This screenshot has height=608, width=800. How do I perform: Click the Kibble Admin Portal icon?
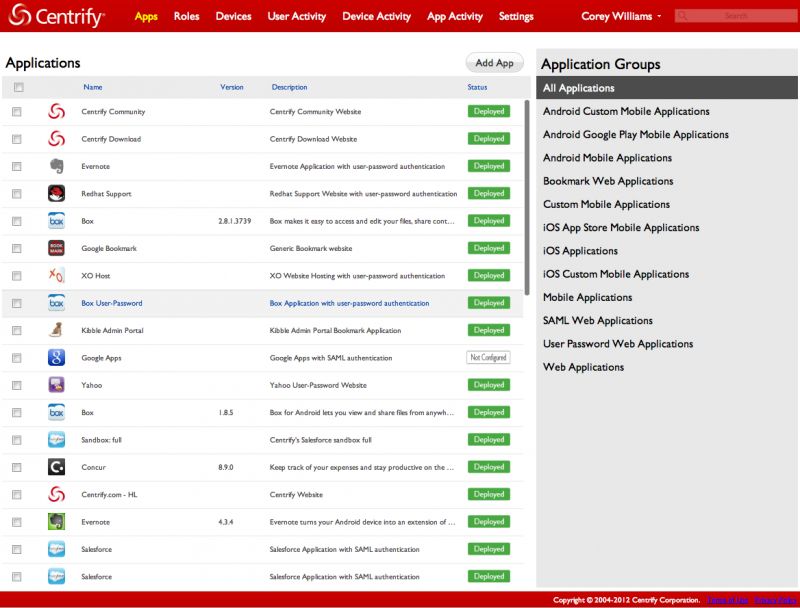click(x=57, y=330)
